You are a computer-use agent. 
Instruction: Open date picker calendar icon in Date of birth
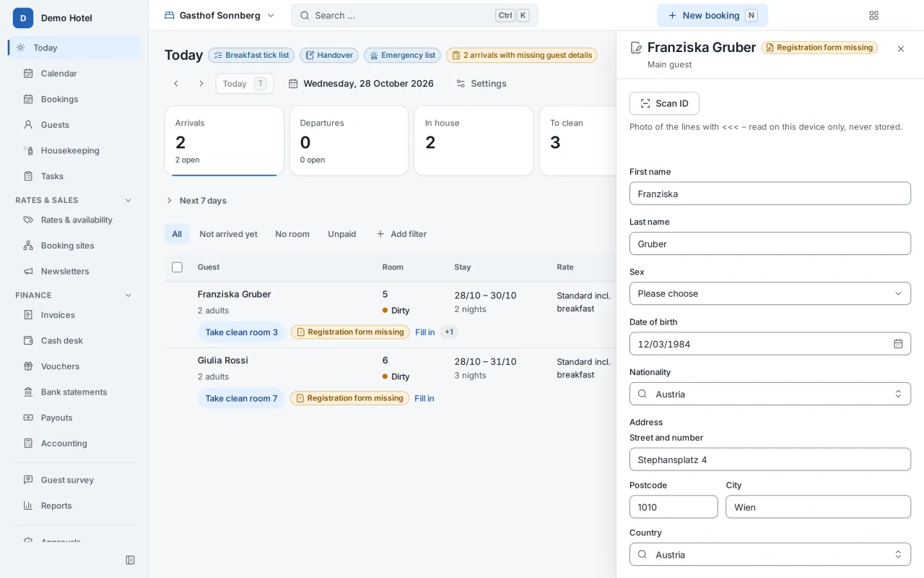(x=898, y=344)
